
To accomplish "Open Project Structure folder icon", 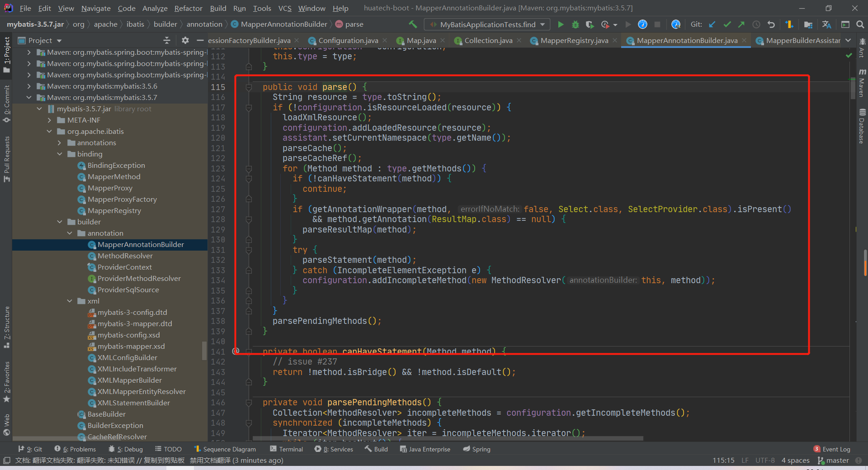I will 808,24.
